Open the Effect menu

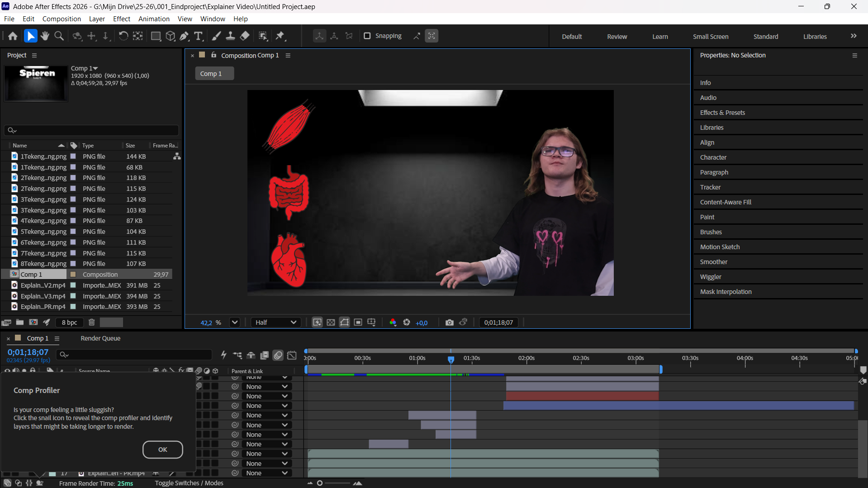pyautogui.click(x=122, y=19)
